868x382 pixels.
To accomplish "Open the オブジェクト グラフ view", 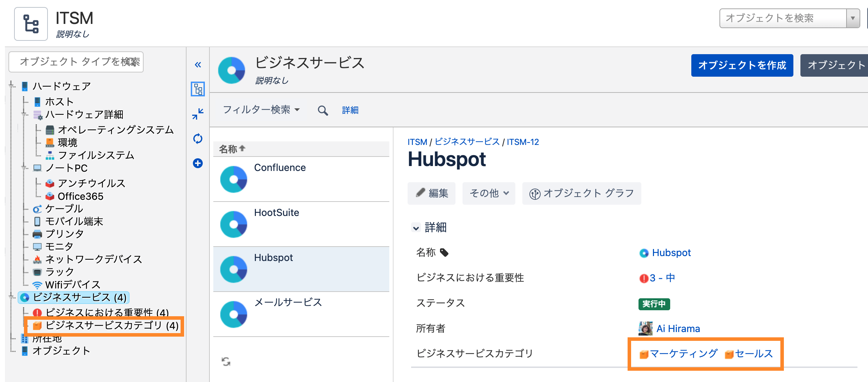I will pos(581,193).
